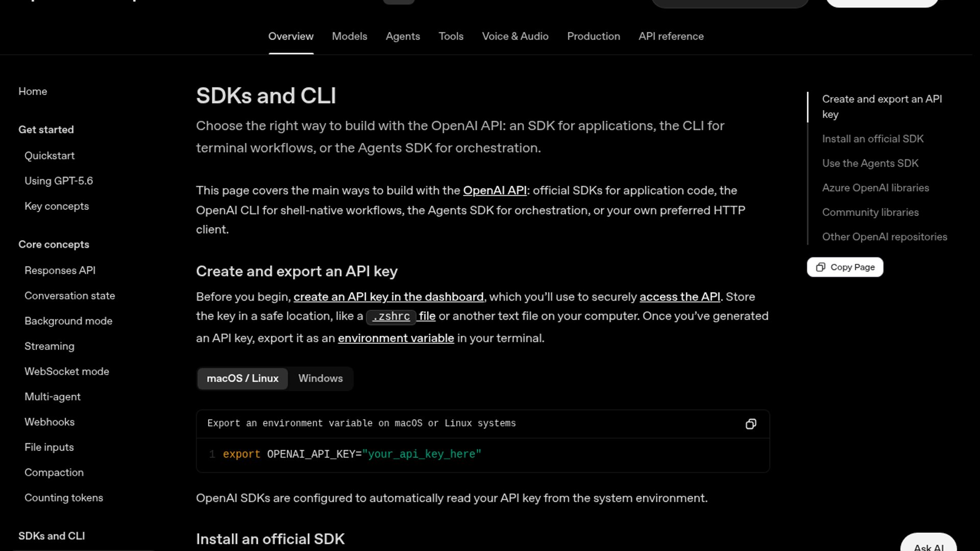Image resolution: width=980 pixels, height=551 pixels.
Task: Open Webhooks in the sidebar
Action: (50, 422)
